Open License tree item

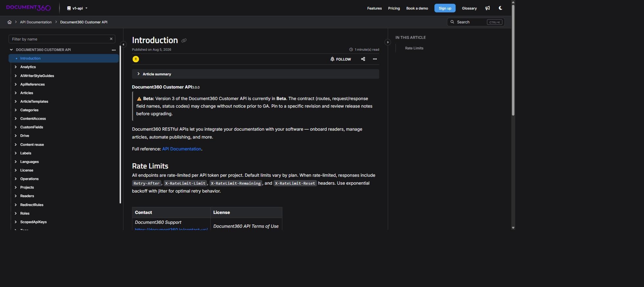coord(27,170)
